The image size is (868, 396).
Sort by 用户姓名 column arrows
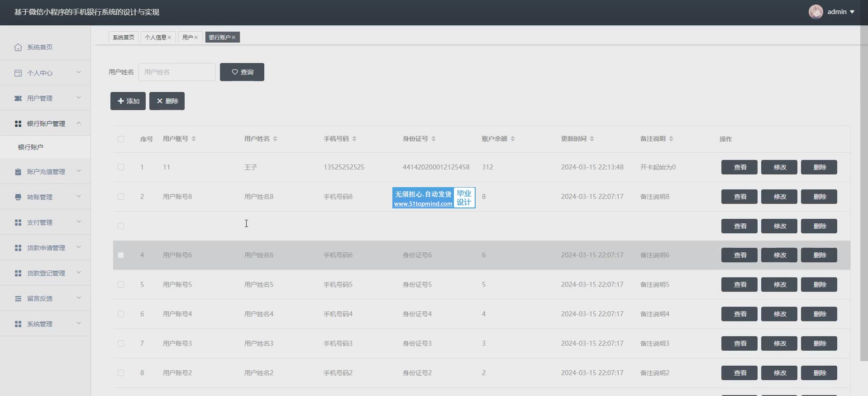(x=275, y=139)
